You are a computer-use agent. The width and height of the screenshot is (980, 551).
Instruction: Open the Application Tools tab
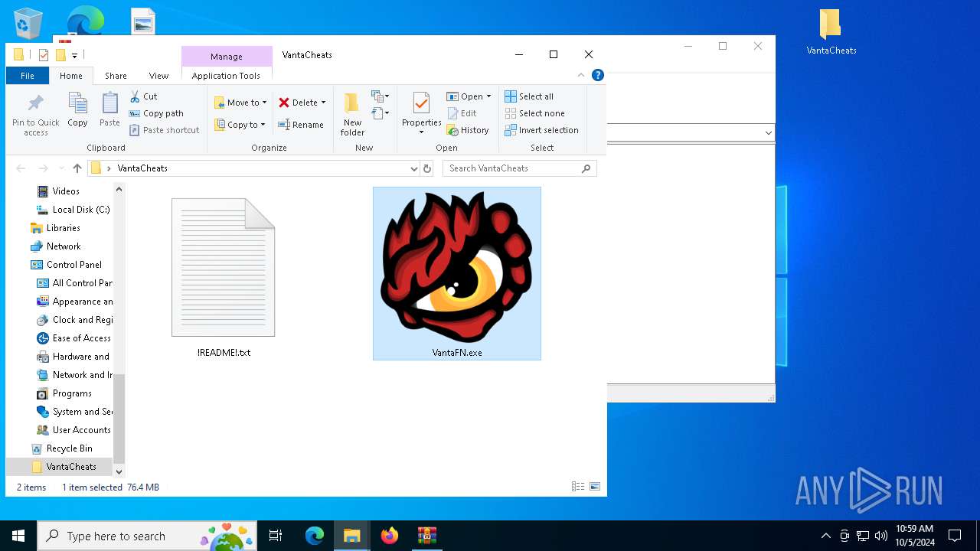click(226, 76)
